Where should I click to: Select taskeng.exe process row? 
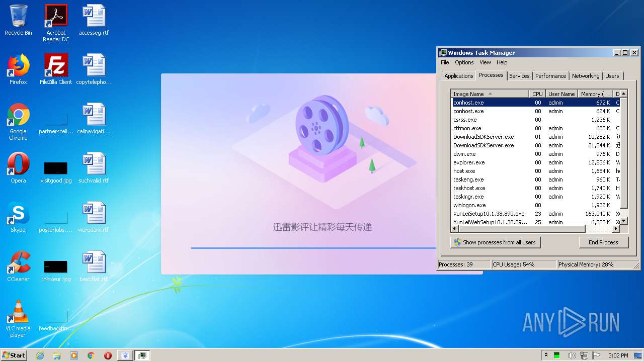[535, 179]
